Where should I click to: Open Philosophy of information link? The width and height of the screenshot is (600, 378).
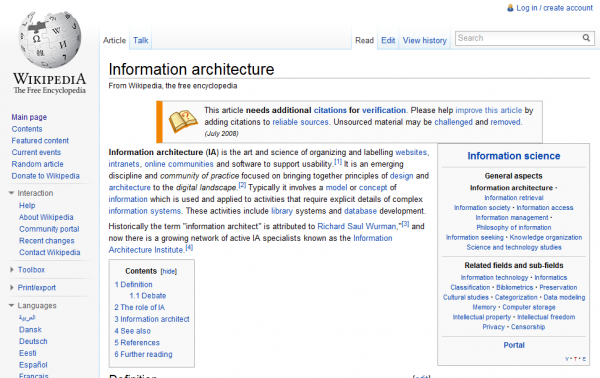[x=514, y=228]
